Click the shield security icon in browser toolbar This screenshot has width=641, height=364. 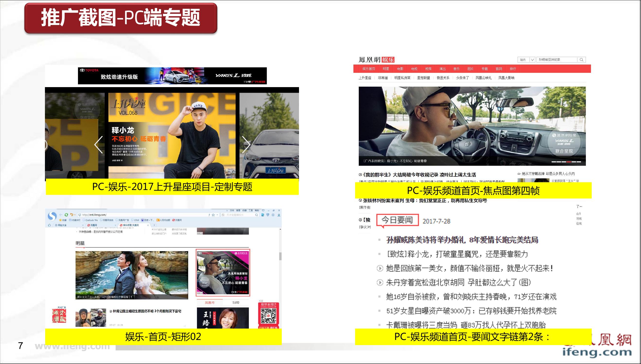coord(268,215)
